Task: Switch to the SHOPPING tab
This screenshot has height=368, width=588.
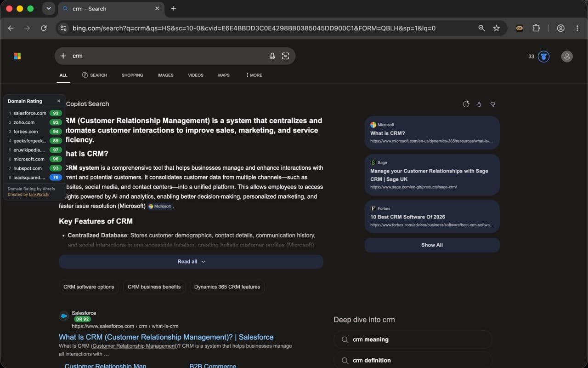Action: click(x=132, y=75)
